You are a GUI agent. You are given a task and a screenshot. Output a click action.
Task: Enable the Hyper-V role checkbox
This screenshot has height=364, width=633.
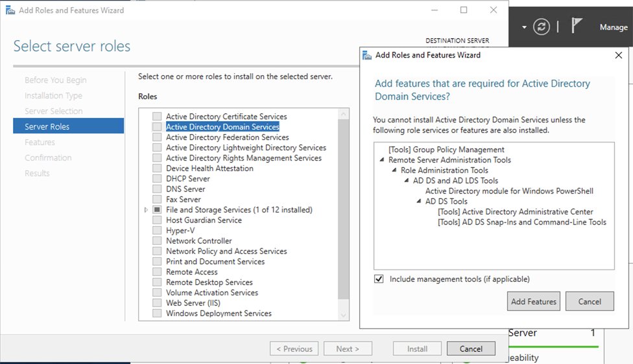pyautogui.click(x=157, y=231)
